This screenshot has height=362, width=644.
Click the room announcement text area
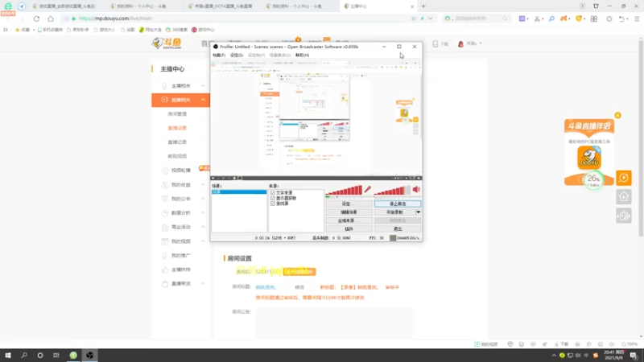(334, 323)
